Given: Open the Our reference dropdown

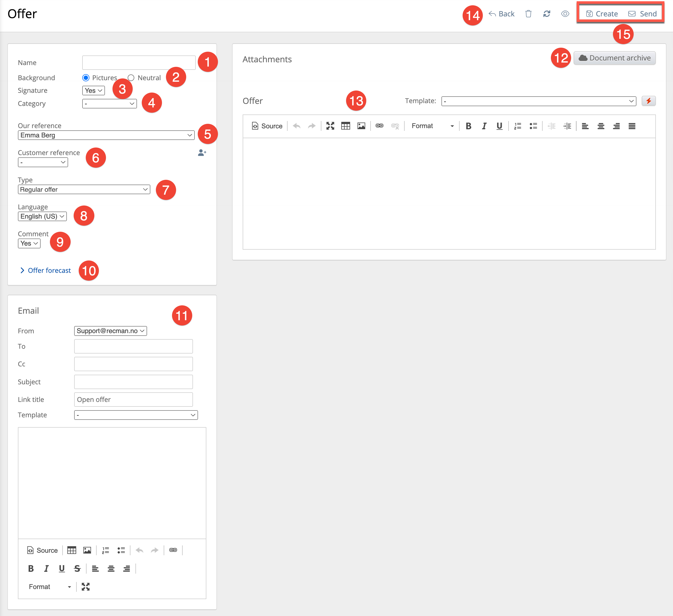Looking at the screenshot, I should (106, 135).
